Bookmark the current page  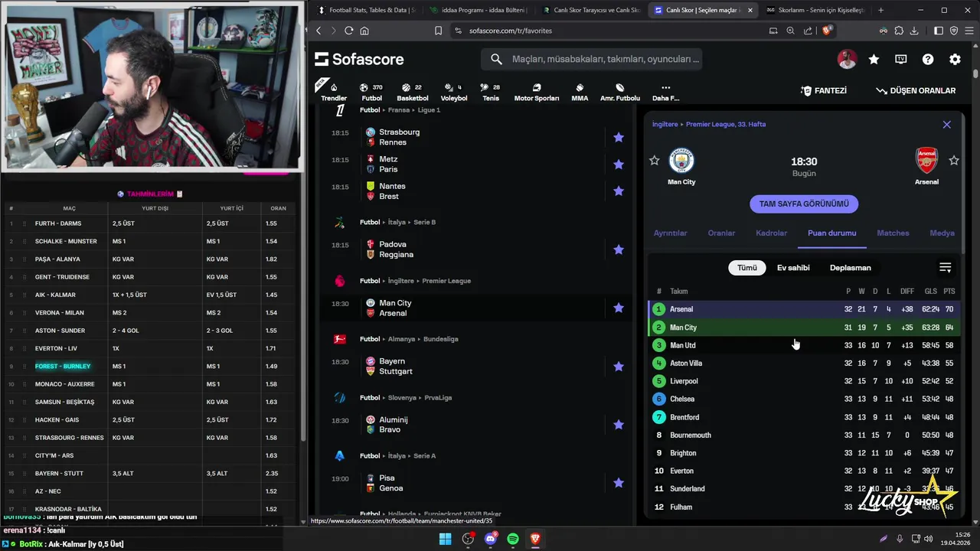pos(438,31)
